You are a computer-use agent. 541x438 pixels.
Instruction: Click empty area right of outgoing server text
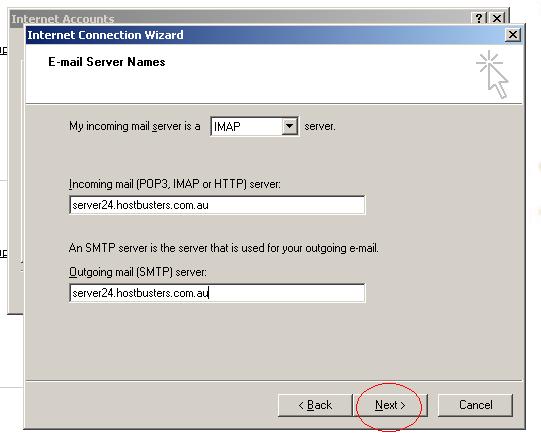point(286,293)
